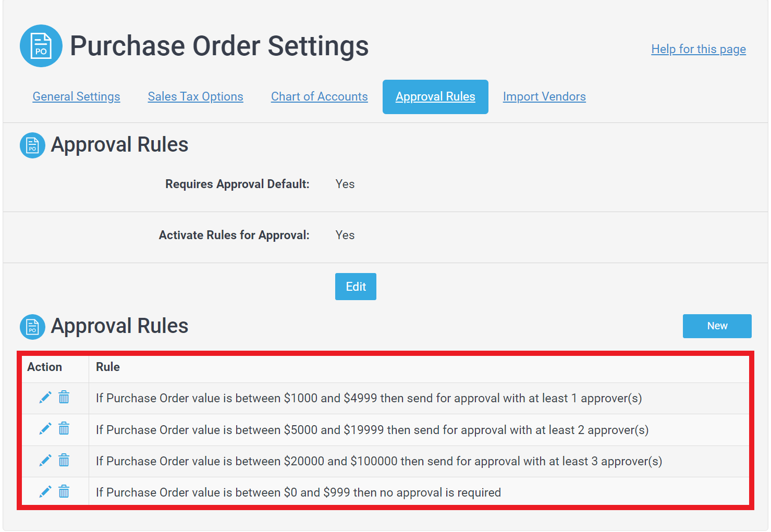This screenshot has height=532, width=771.
Task: Delete the $0 to $999 no-approval rule
Action: tap(64, 491)
